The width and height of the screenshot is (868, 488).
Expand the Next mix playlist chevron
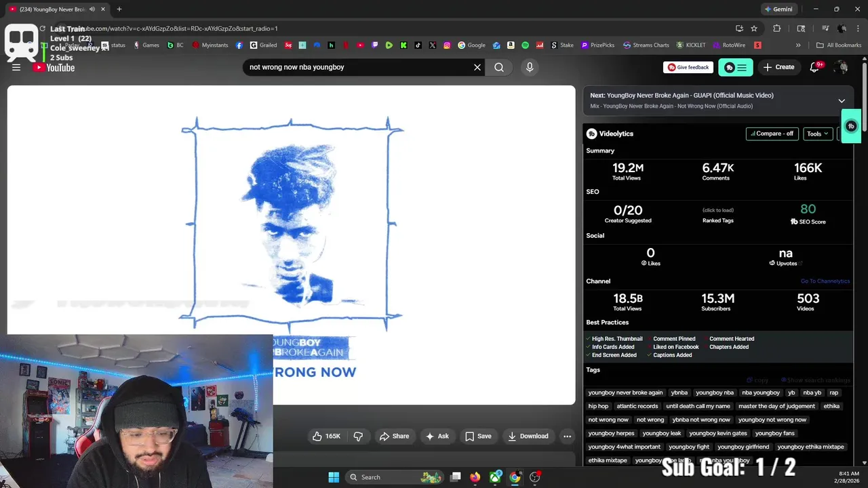pos(842,100)
